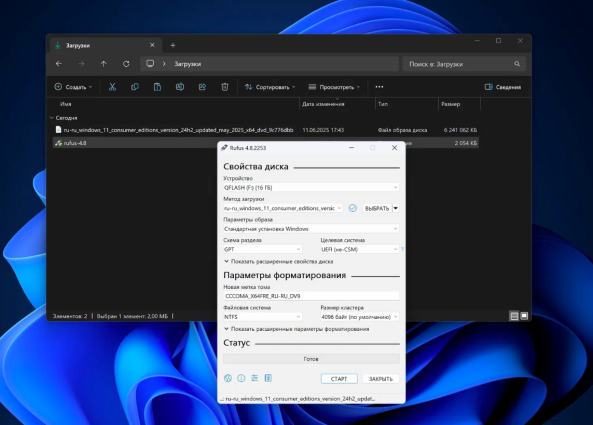Click the Поиск в: Загрузки search box
Image resolution: width=593 pixels, height=425 pixels.
pos(464,64)
